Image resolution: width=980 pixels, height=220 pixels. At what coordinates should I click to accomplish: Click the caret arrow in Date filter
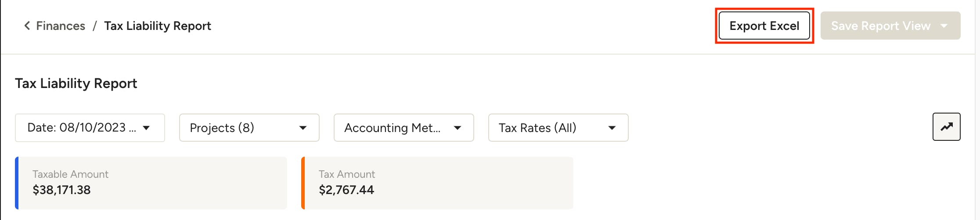pyautogui.click(x=147, y=128)
